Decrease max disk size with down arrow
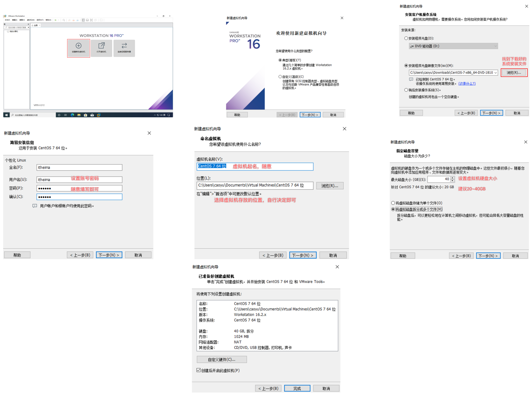 452,181
